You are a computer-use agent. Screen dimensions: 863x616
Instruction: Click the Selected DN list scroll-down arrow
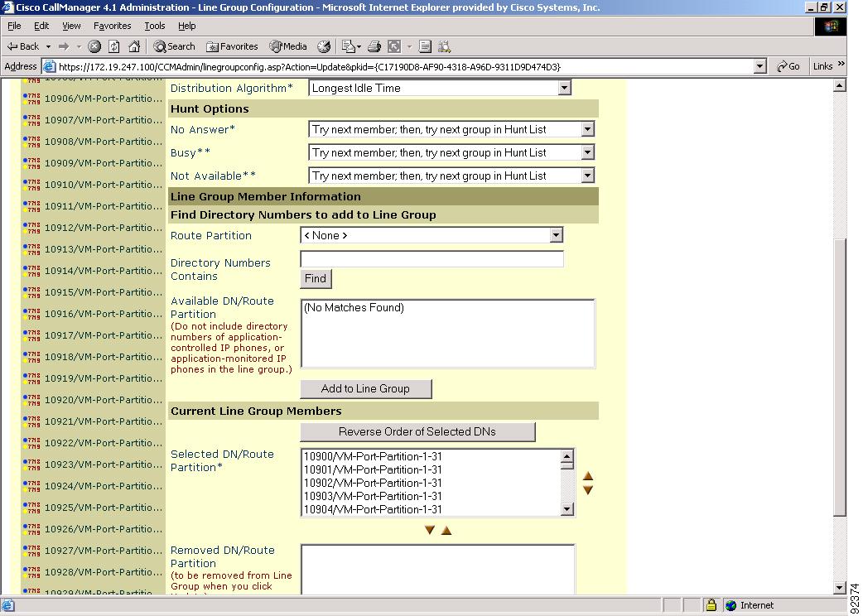[x=566, y=509]
